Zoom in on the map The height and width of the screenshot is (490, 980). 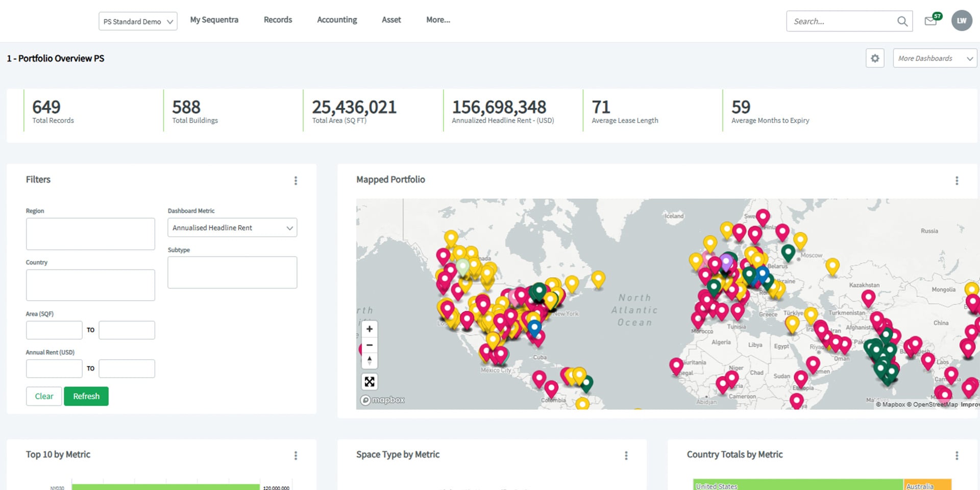[370, 329]
